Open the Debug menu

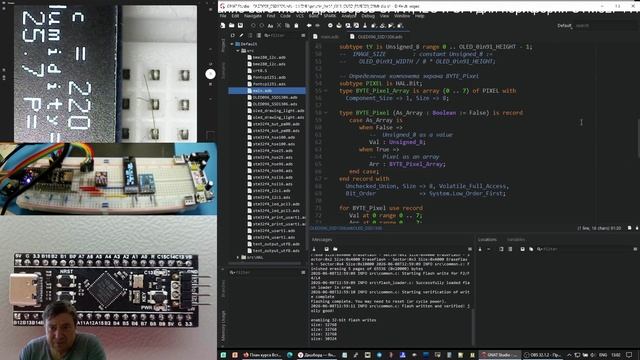pyautogui.click(x=368, y=16)
